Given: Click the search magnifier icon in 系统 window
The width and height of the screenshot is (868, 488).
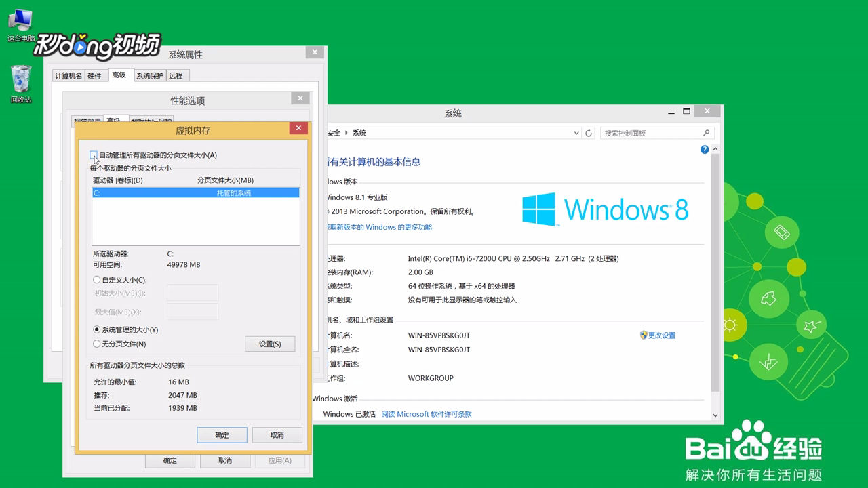Looking at the screenshot, I should point(706,133).
